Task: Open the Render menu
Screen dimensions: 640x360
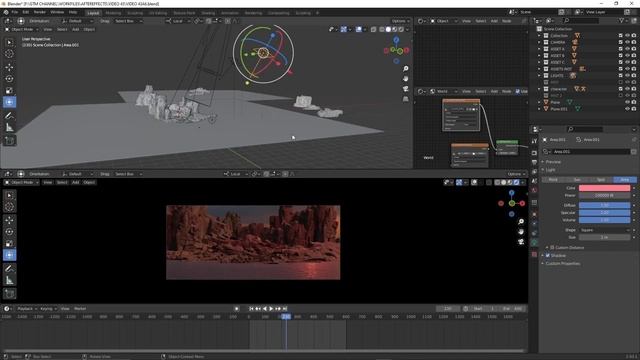Action: (40, 12)
